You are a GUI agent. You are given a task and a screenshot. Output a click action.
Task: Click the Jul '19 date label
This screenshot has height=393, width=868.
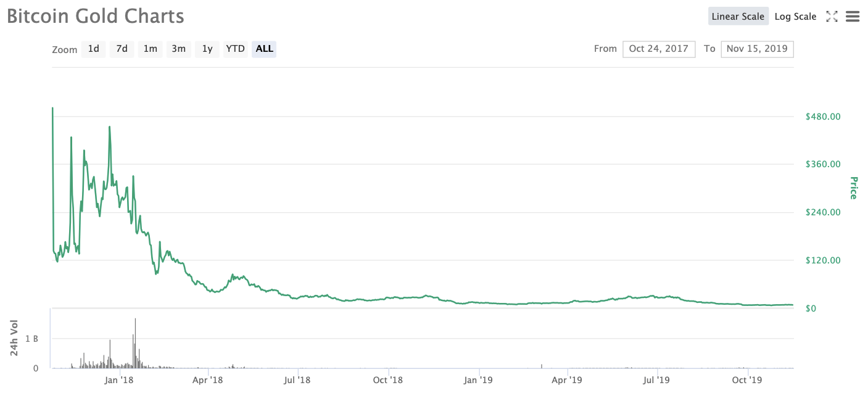pos(657,380)
